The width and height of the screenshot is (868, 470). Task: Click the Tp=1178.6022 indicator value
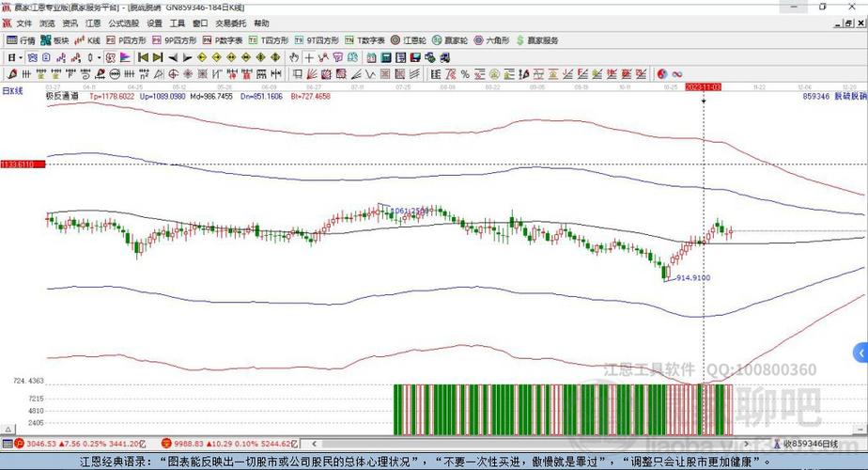[x=112, y=96]
